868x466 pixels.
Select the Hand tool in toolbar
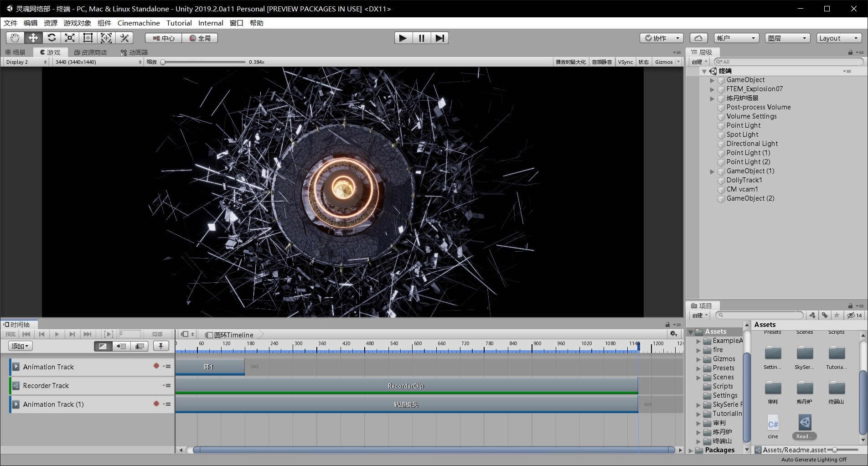(x=15, y=38)
